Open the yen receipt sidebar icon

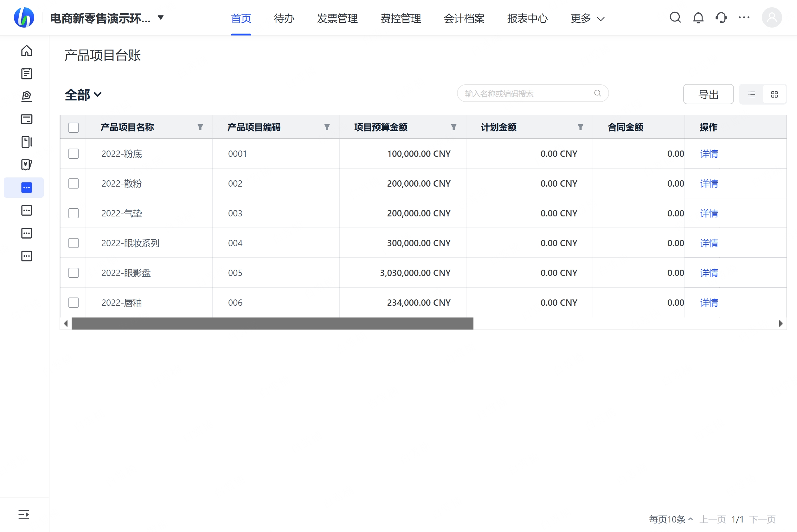click(27, 165)
